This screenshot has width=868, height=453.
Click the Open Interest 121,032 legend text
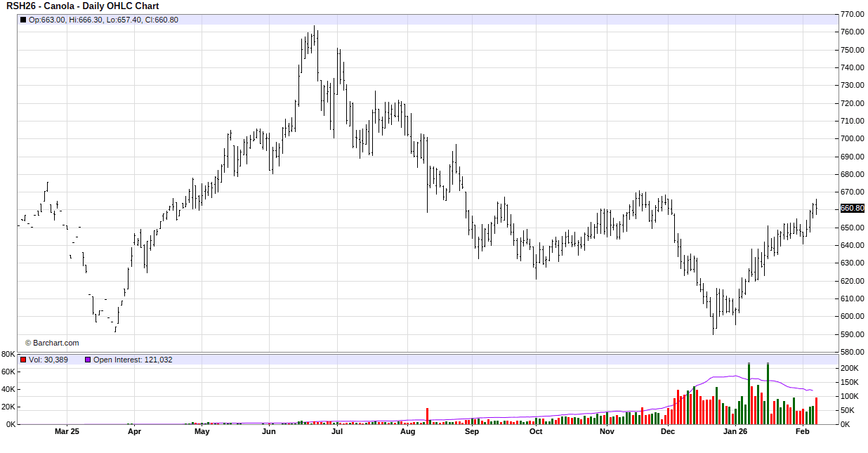133,360
